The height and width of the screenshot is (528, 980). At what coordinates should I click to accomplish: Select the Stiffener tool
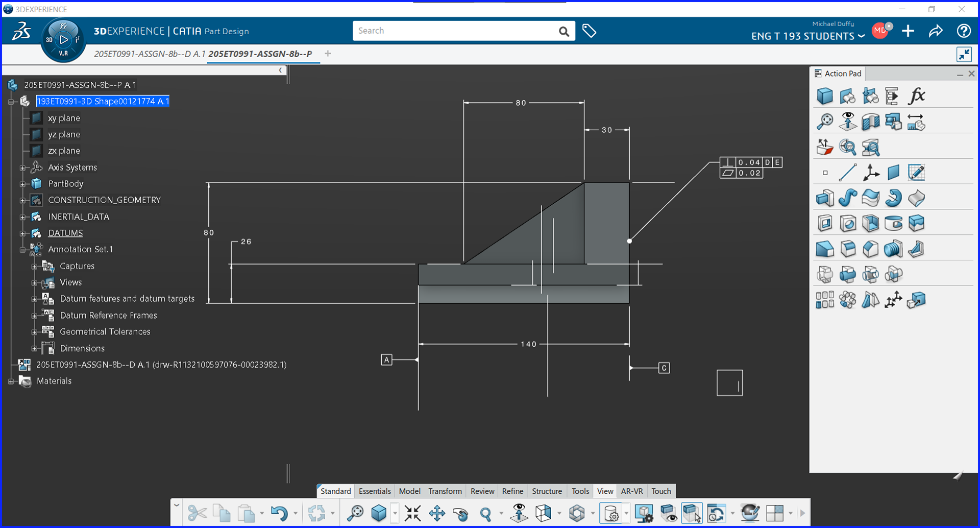point(916,249)
